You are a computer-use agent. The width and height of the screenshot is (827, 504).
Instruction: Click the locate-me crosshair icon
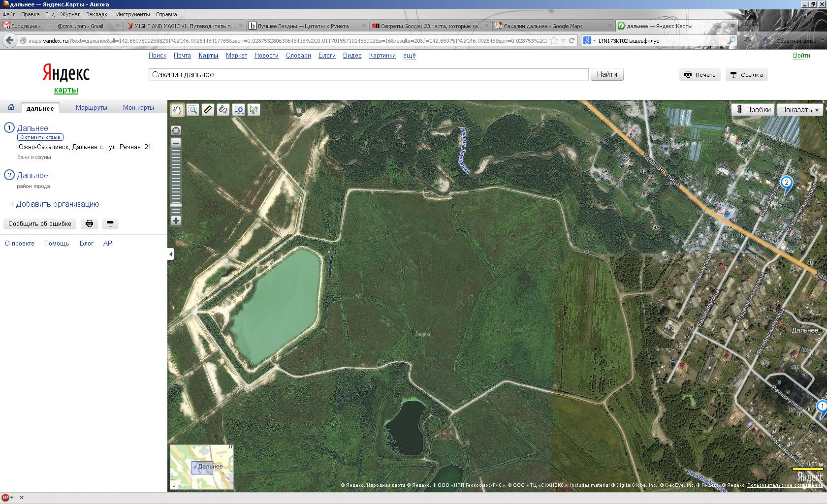click(x=176, y=130)
